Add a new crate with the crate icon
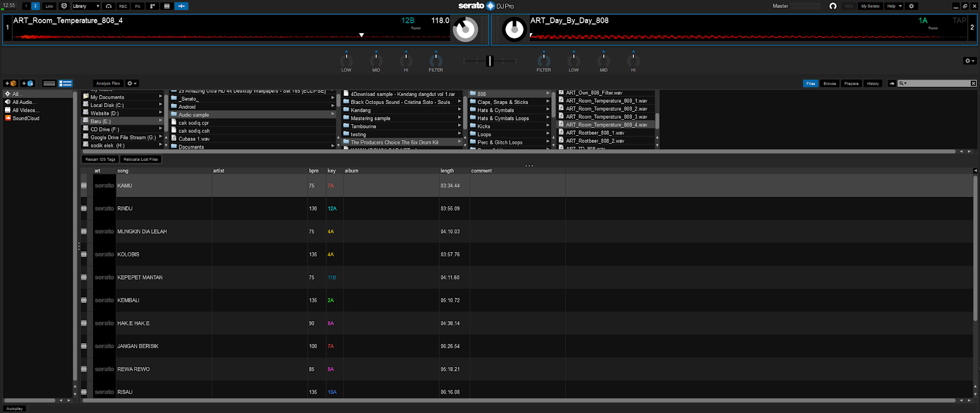This screenshot has height=413, width=980. pos(10,83)
